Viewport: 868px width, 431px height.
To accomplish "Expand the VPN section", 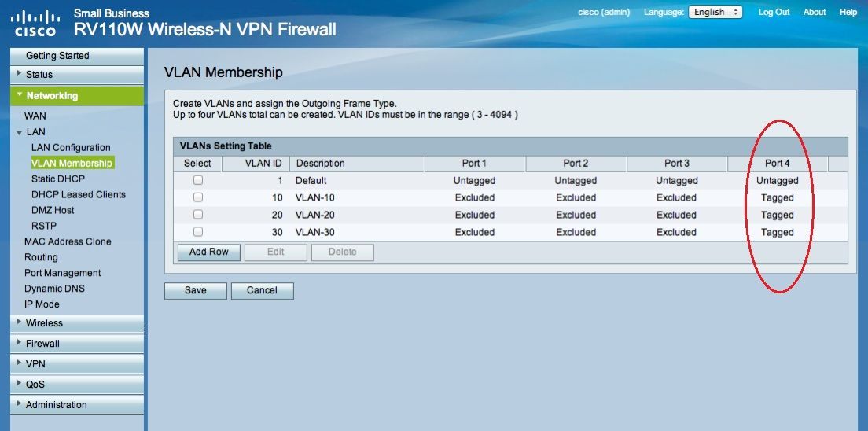I will (x=76, y=364).
